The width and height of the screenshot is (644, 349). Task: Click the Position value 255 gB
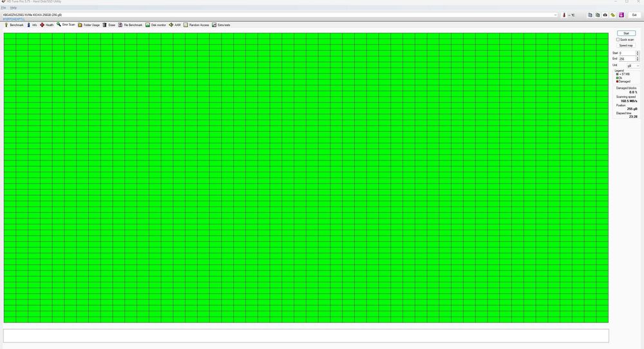632,109
